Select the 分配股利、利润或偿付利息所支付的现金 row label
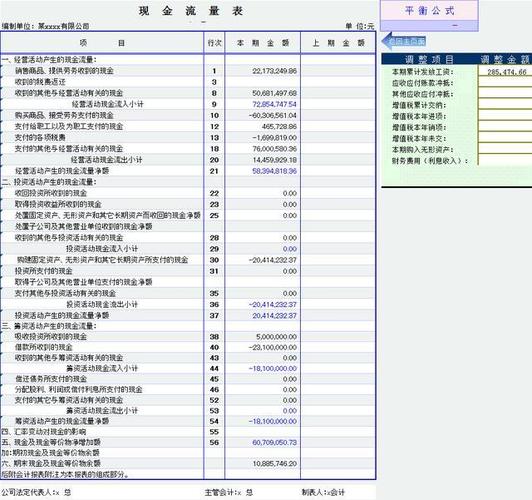 coord(78,389)
